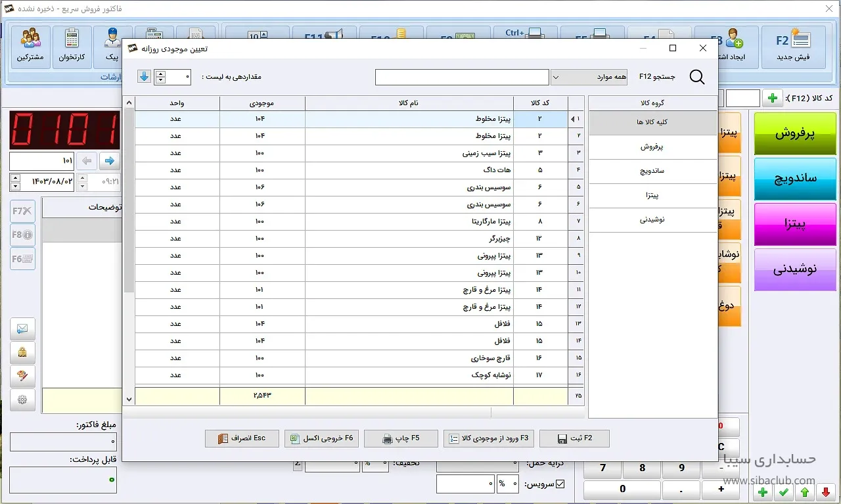Screen dimensions: 841x504
Task: Open the paint palette theme icon
Action: pyautogui.click(x=23, y=377)
